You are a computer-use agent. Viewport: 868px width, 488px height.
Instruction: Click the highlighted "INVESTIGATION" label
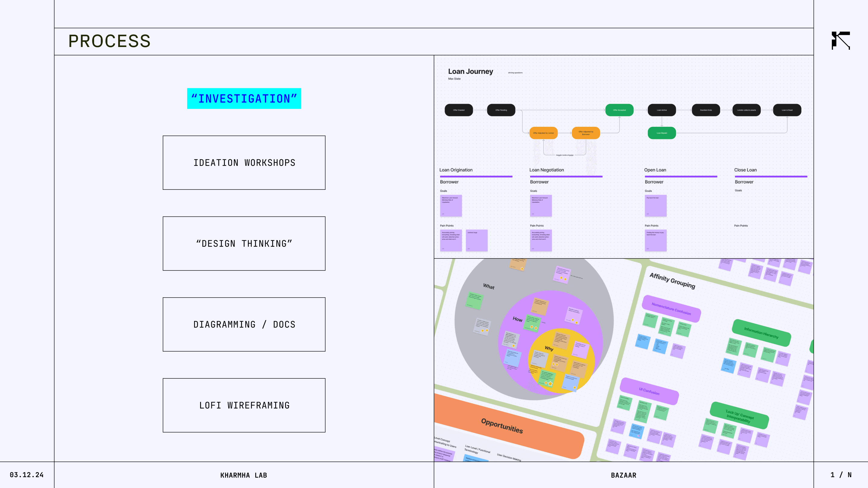coord(244,99)
